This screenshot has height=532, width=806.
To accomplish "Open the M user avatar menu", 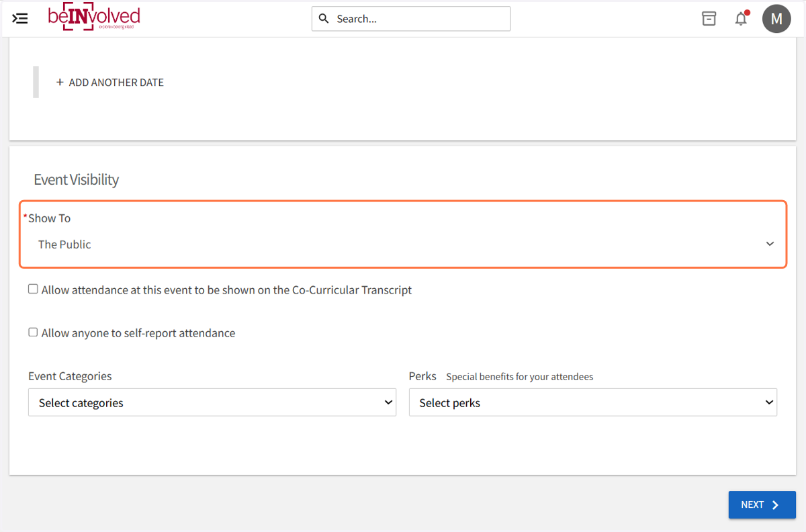I will (776, 19).
